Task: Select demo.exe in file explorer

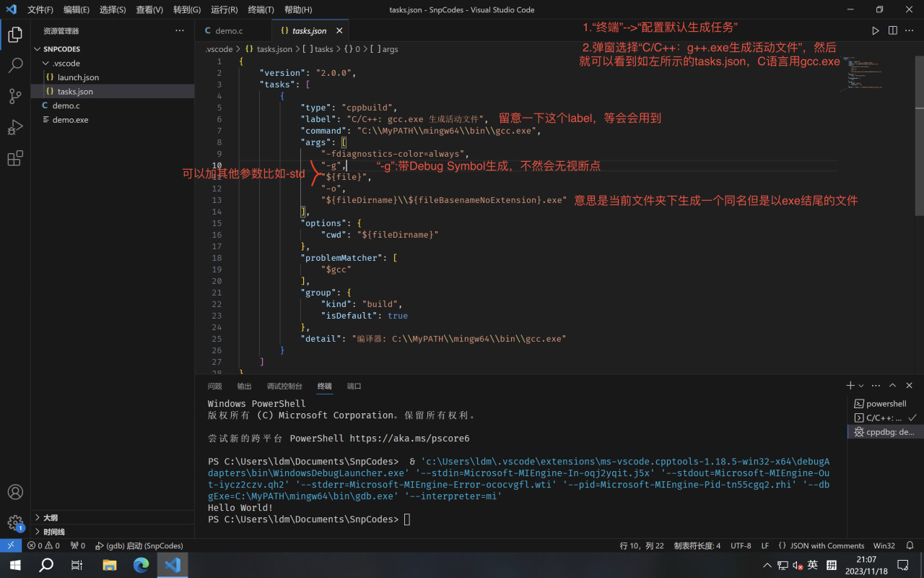Action: coord(113,120)
